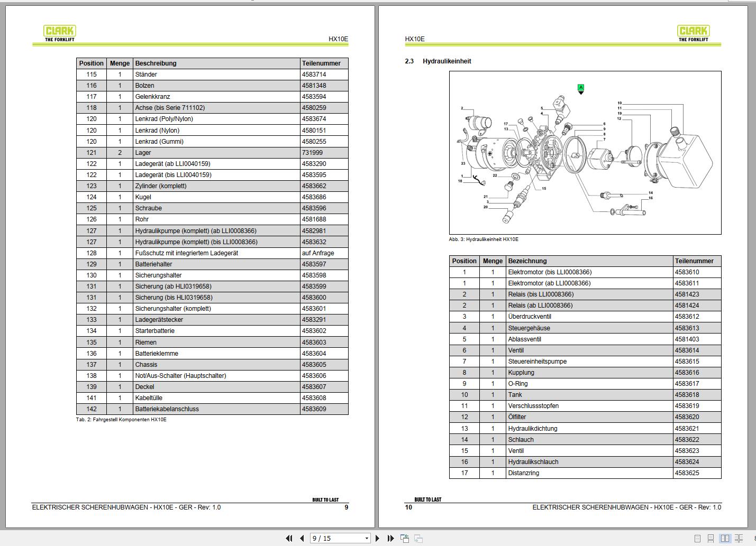
Task: Click the 'Beschreibung' header on page 9
Action: point(156,63)
